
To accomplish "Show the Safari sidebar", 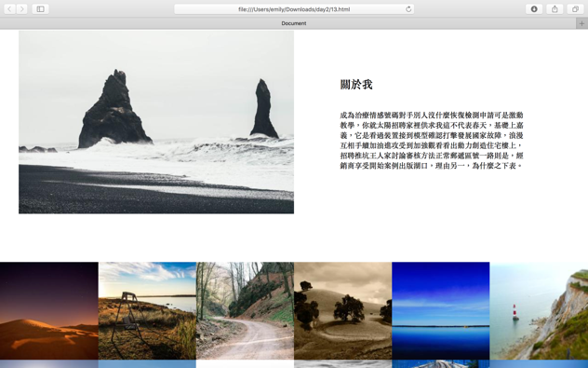I will tap(41, 9).
